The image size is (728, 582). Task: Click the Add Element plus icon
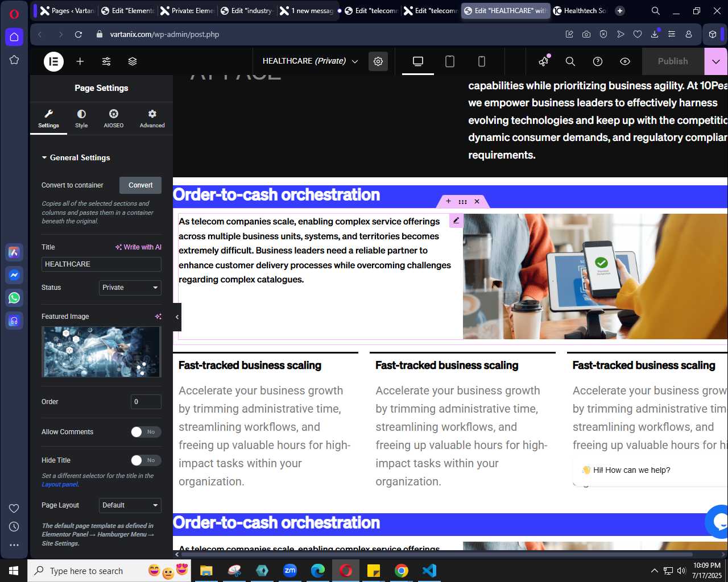click(80, 61)
